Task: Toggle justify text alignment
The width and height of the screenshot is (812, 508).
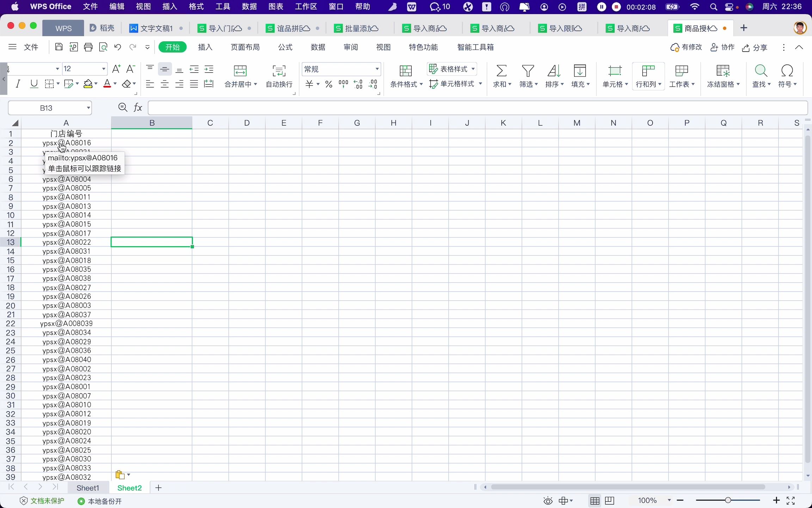Action: click(194, 84)
